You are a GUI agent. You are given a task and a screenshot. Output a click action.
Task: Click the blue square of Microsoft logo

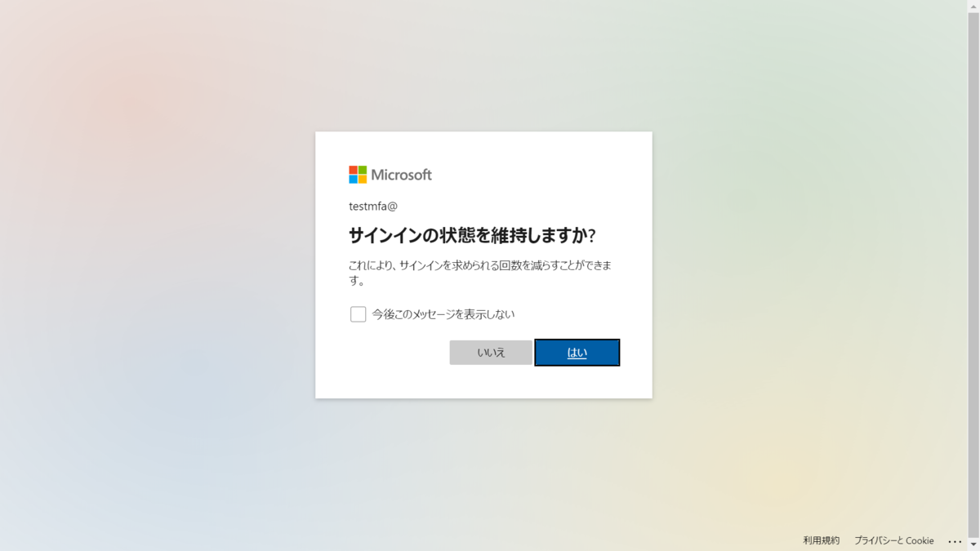[353, 180]
